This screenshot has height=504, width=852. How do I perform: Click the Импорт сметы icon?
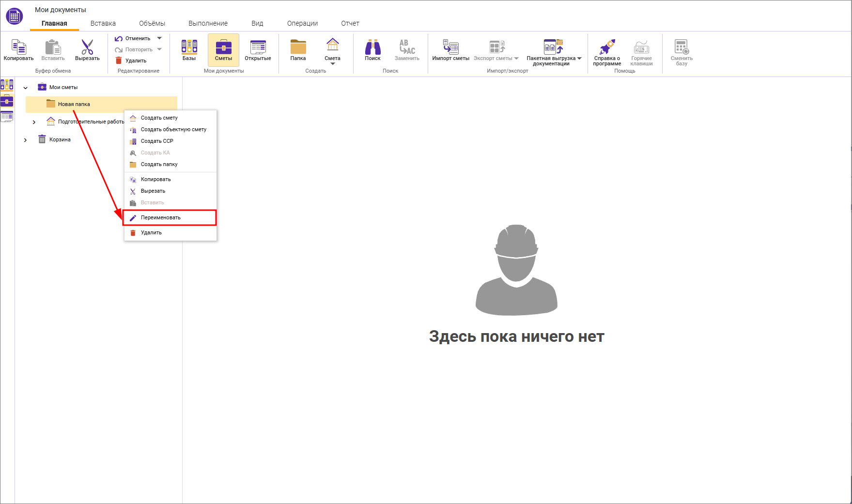click(x=450, y=50)
